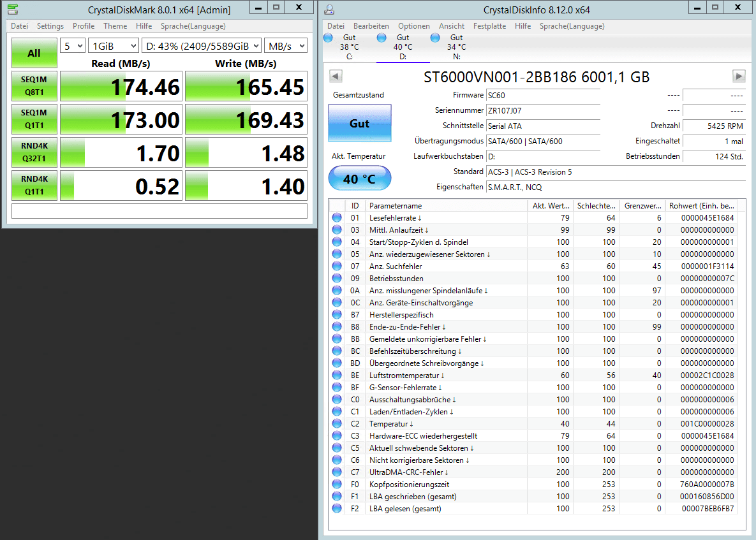Click the Gut health status button

pos(360,123)
